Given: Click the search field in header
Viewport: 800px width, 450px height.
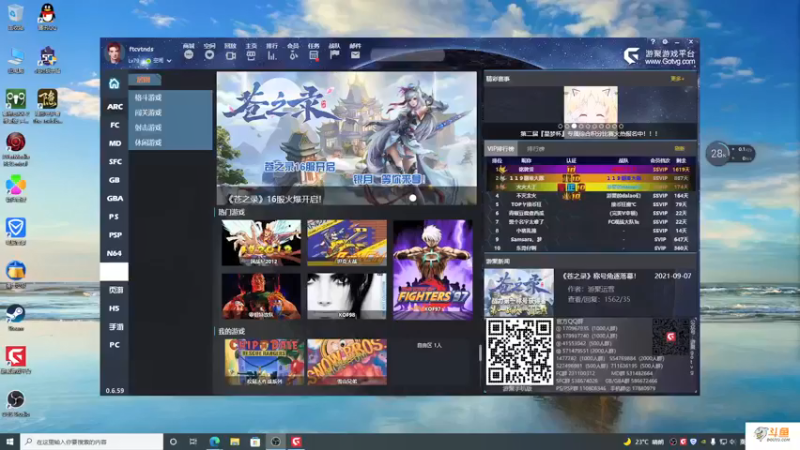Looking at the screenshot, I should point(407,55).
